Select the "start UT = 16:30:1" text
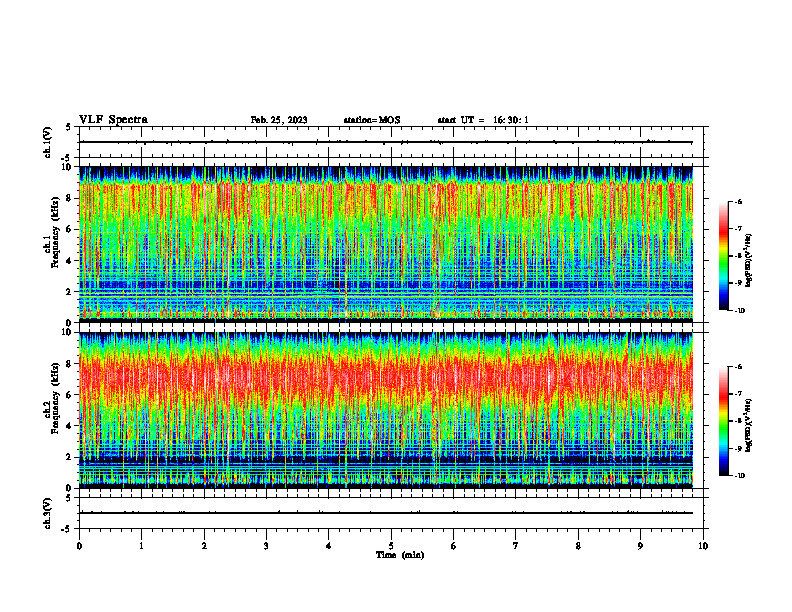 tap(483, 120)
